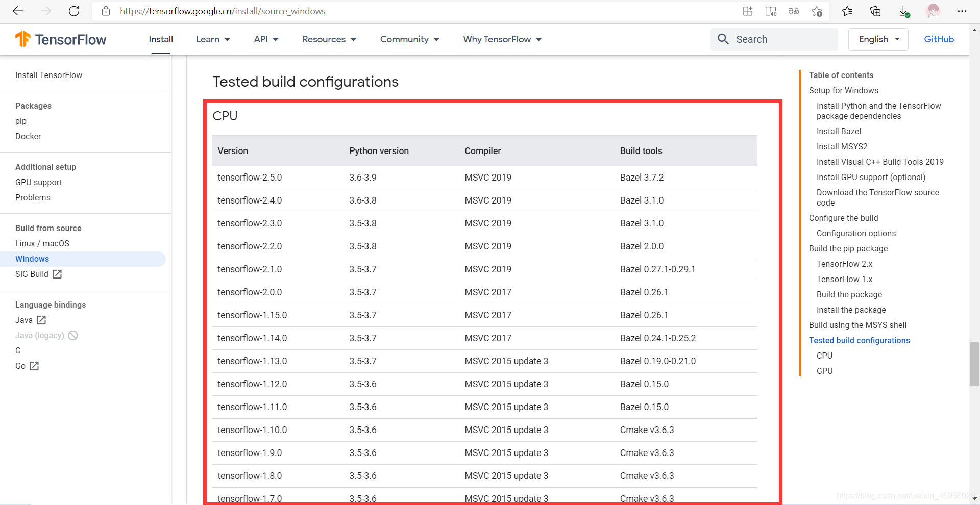Click the Bazel 0.19.0-0.21.0 cell
The image size is (980, 505).
pyautogui.click(x=658, y=361)
